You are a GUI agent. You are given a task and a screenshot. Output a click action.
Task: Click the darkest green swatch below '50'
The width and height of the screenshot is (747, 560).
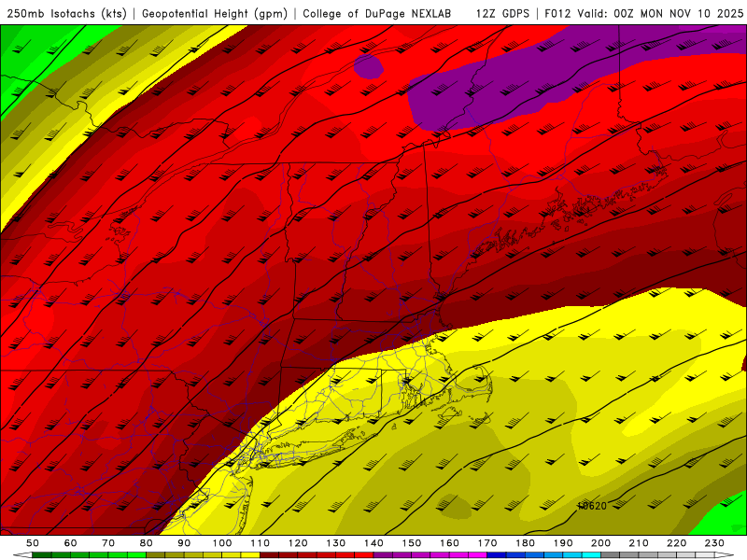click(41, 555)
